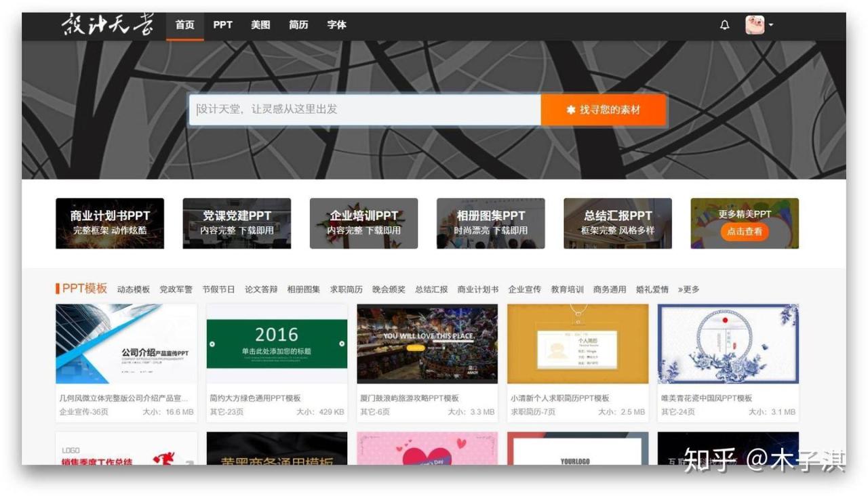Viewport: 868px width, 496px height.
Task: Click the pig user avatar
Action: pos(755,25)
